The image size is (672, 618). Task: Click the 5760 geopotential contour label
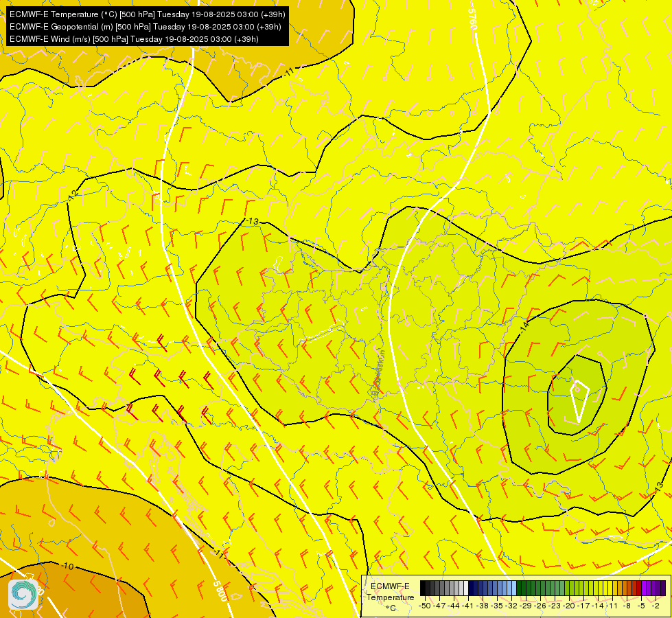pyautogui.click(x=473, y=20)
